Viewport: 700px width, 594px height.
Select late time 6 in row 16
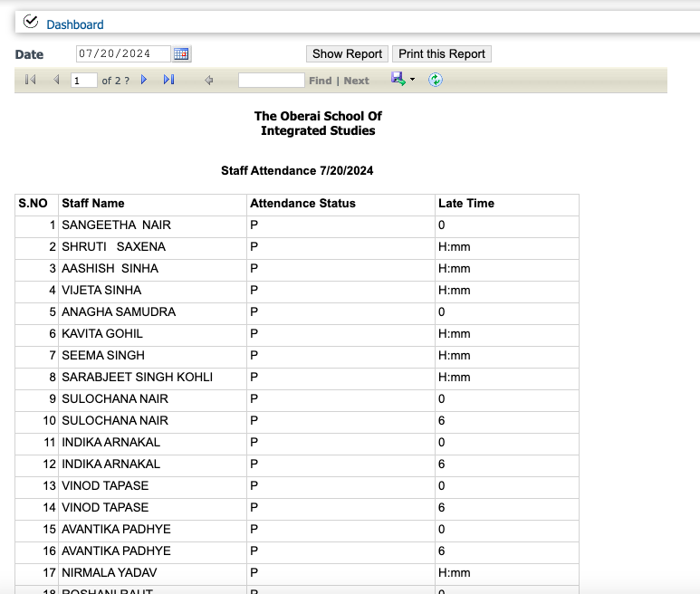[441, 551]
